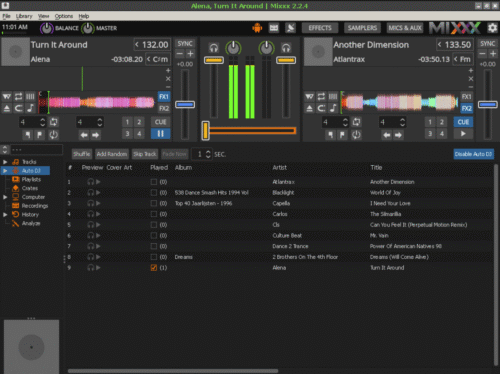Click the loop power icon on right deck
Screen dimensions: 500x374
coord(356,135)
